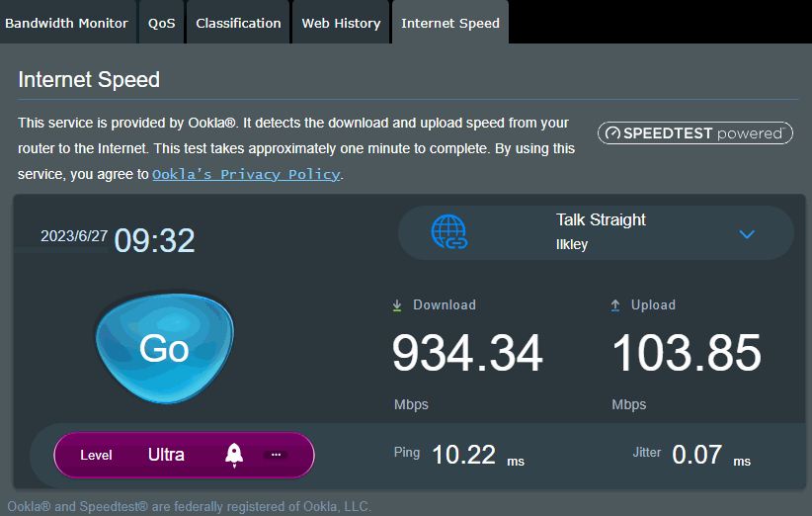Click the blue Go speed test button
This screenshot has width=812, height=516.
click(x=164, y=348)
